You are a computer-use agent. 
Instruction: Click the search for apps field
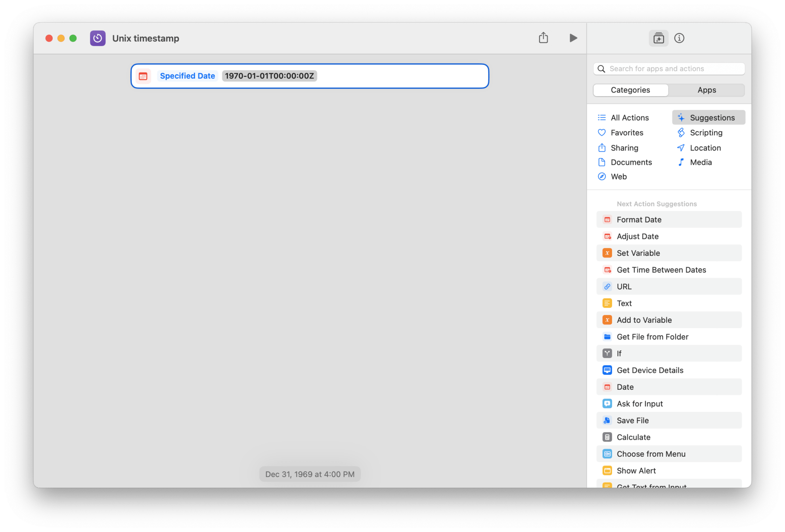668,68
